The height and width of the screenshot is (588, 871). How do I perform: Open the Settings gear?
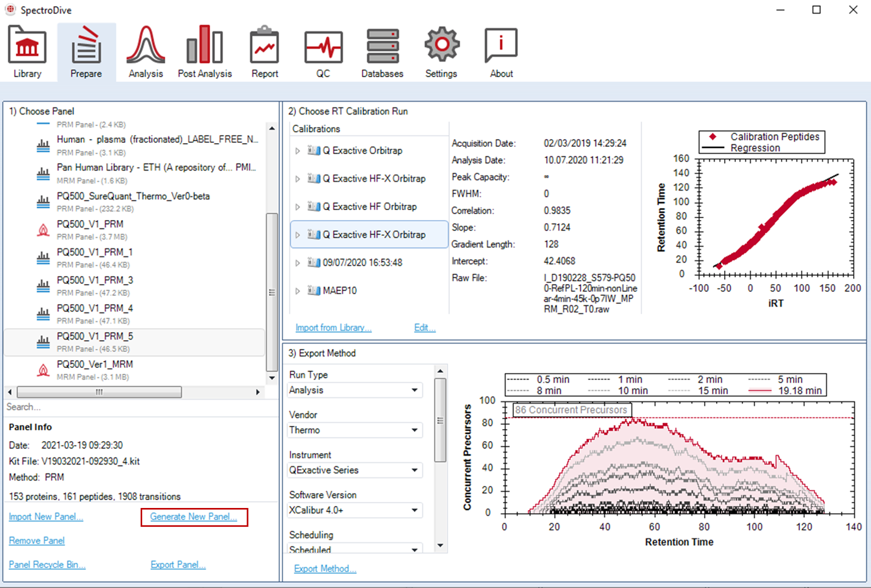pos(441,52)
